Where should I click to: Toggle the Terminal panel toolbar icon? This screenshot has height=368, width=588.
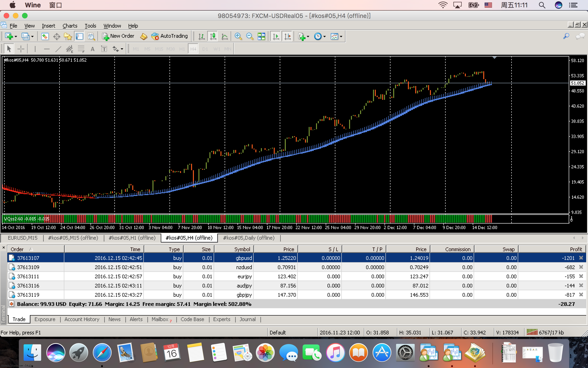pyautogui.click(x=79, y=37)
